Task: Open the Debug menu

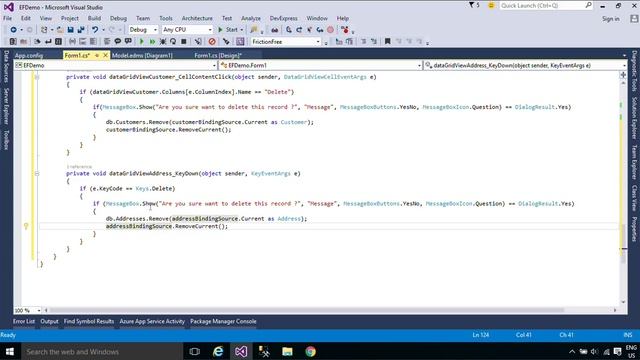Action: click(x=118, y=18)
